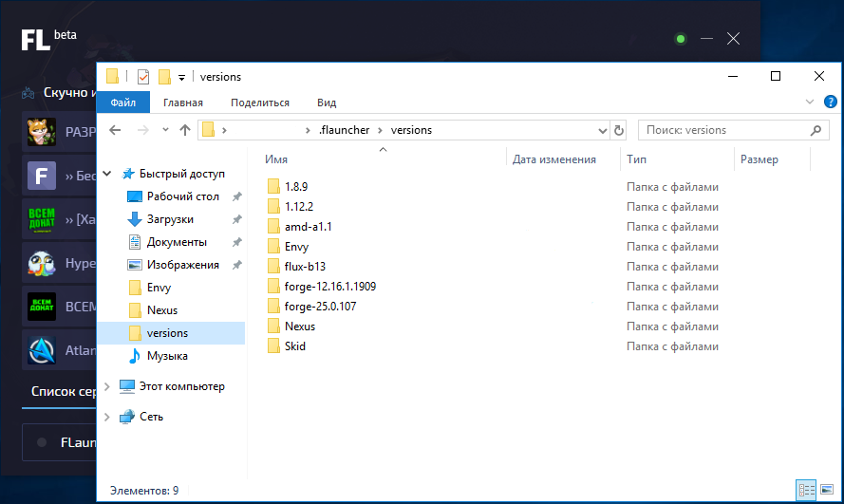Viewport: 844px width, 504px height.
Task: Open Envy folder in navigation pane
Action: click(159, 288)
